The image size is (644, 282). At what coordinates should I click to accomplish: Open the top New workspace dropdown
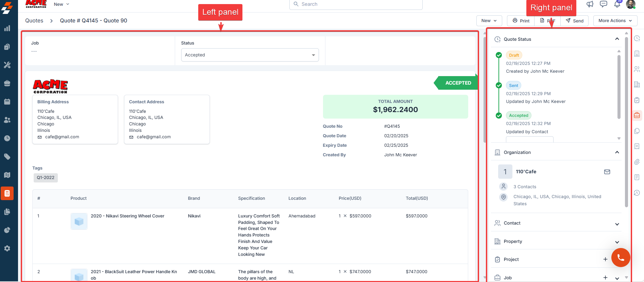coord(62,4)
